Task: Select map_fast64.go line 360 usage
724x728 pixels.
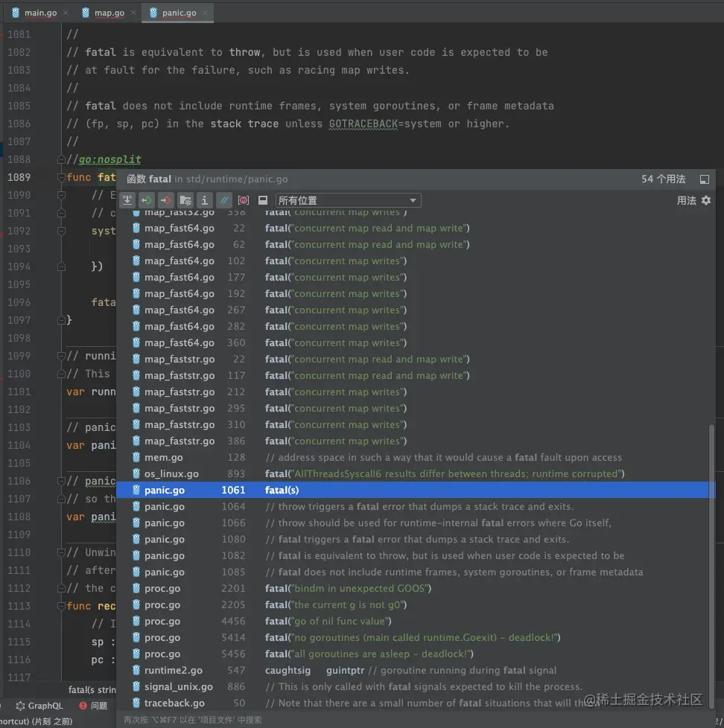Action: 413,342
